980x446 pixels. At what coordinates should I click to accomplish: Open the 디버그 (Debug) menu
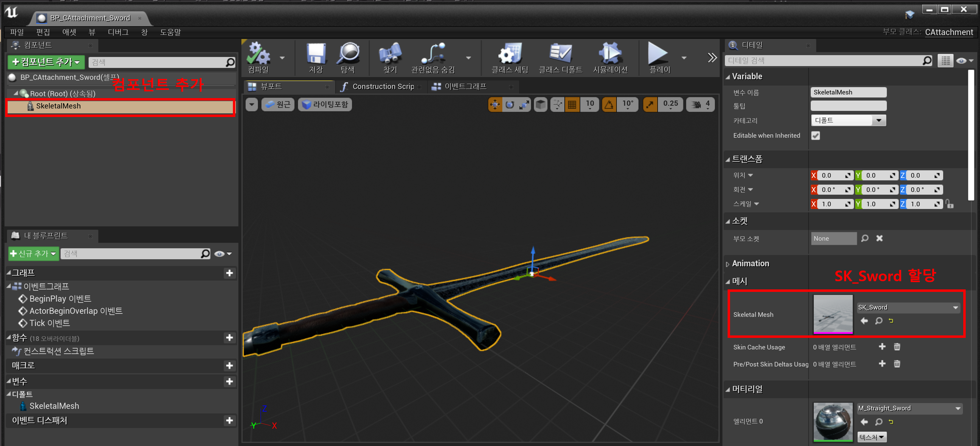coord(118,32)
